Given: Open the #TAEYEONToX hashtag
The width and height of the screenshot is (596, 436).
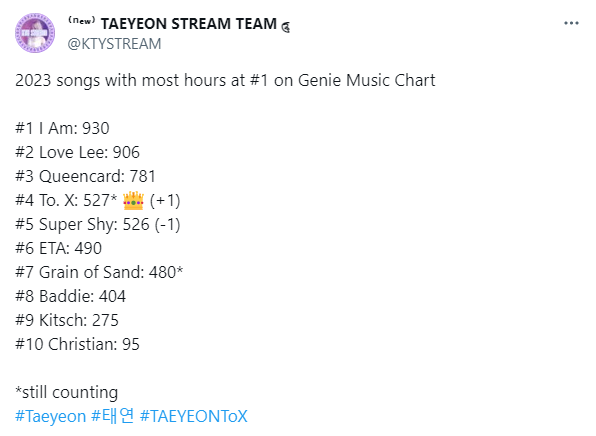Looking at the screenshot, I should click(193, 416).
